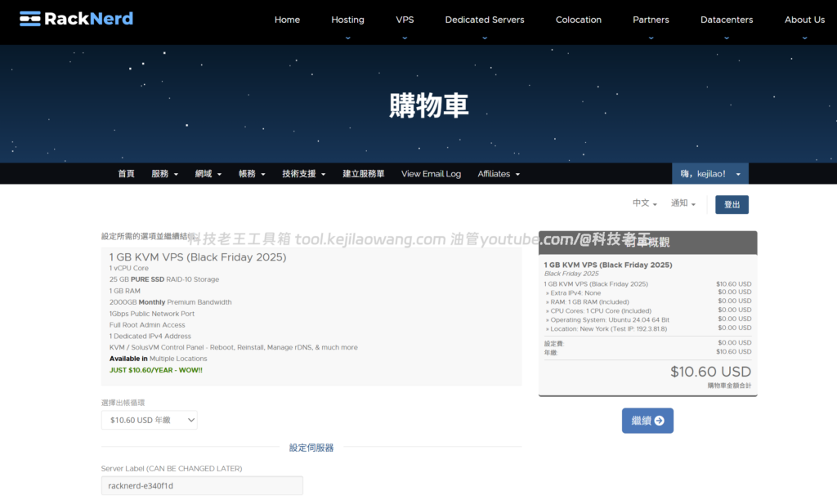Open the 技術支援 dropdown menu
Screen dimensions: 837x504
304,174
